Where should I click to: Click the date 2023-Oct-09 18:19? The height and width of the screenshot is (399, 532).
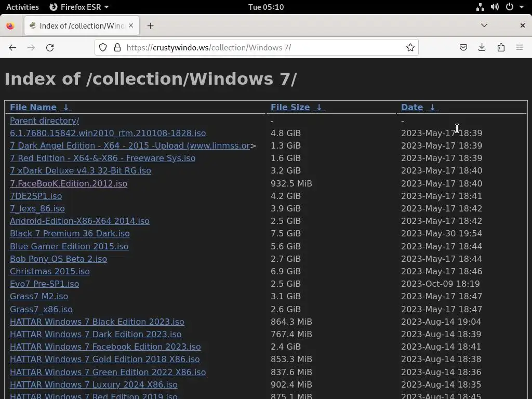coord(441,284)
